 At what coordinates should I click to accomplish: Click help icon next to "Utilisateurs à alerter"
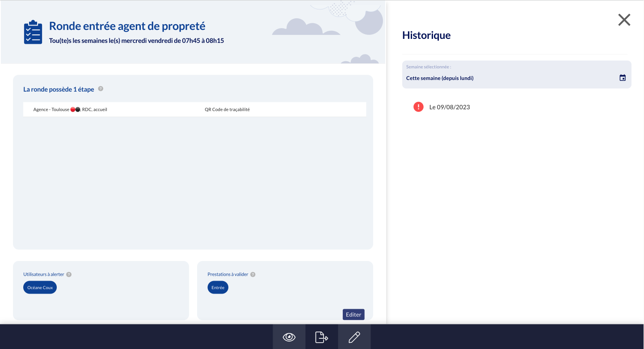[69, 274]
